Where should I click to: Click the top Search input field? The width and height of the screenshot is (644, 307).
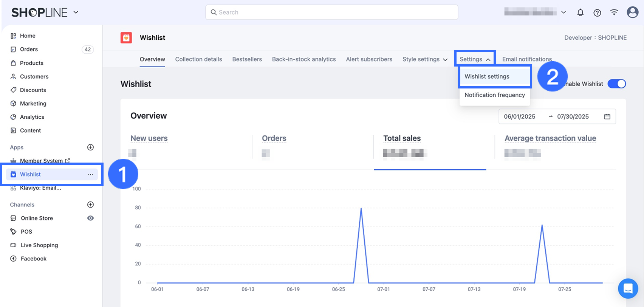(331, 12)
